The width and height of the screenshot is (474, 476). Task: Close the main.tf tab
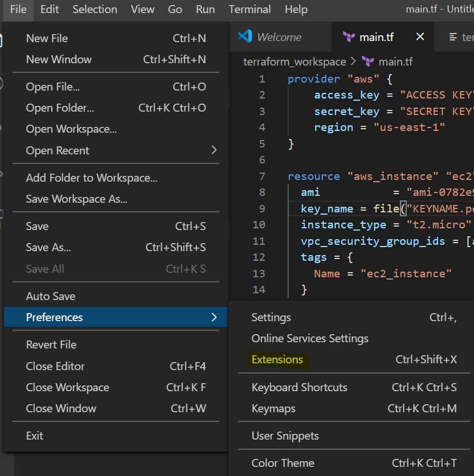[x=420, y=37]
